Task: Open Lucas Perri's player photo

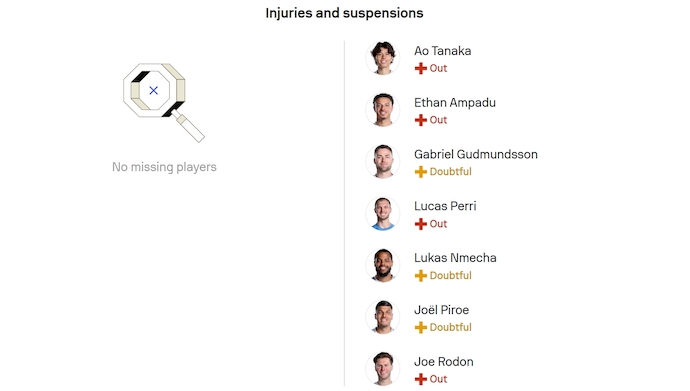Action: tap(383, 213)
